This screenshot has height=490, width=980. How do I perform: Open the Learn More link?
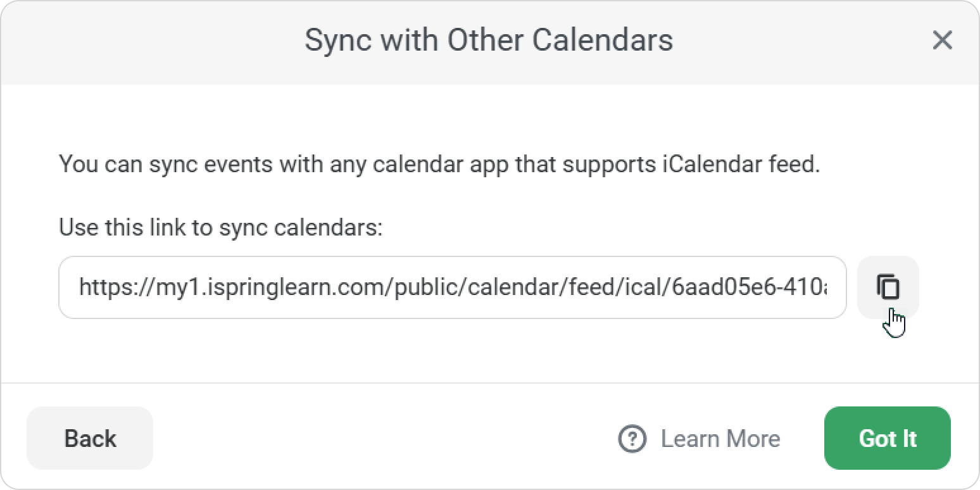[720, 438]
